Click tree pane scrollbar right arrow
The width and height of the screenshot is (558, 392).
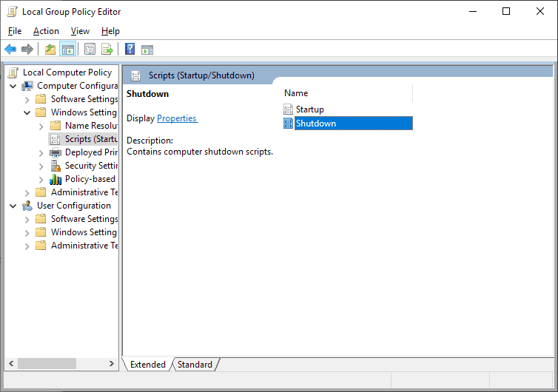(x=112, y=363)
